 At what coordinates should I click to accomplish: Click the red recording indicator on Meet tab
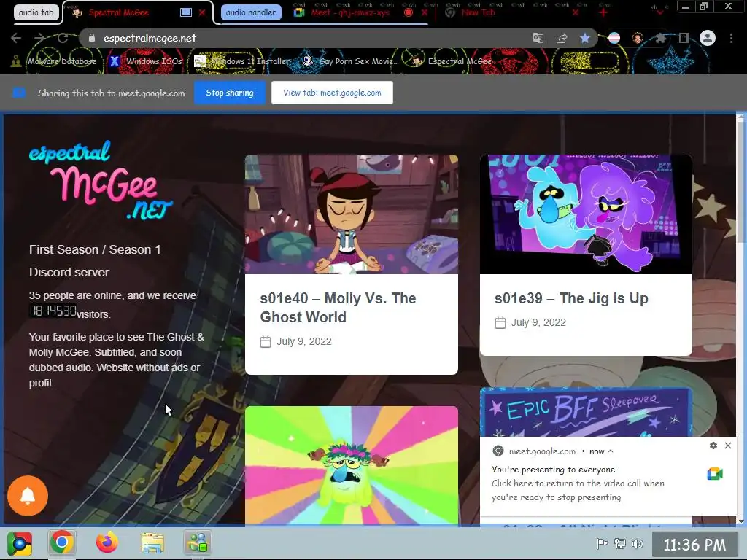tap(409, 12)
